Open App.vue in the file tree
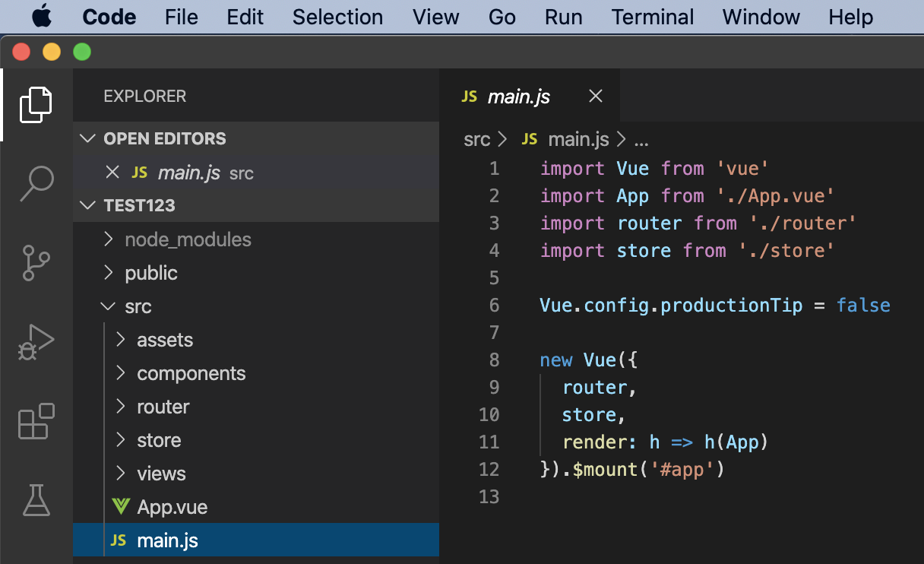924x564 pixels. click(x=172, y=507)
